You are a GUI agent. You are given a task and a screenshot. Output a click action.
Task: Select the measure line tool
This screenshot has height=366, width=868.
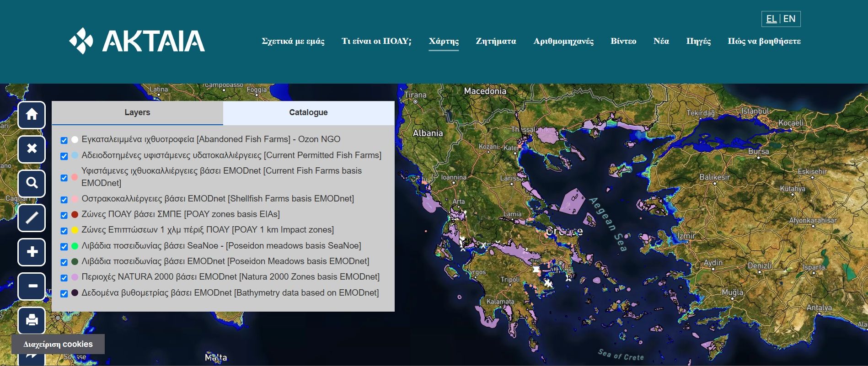pos(32,217)
